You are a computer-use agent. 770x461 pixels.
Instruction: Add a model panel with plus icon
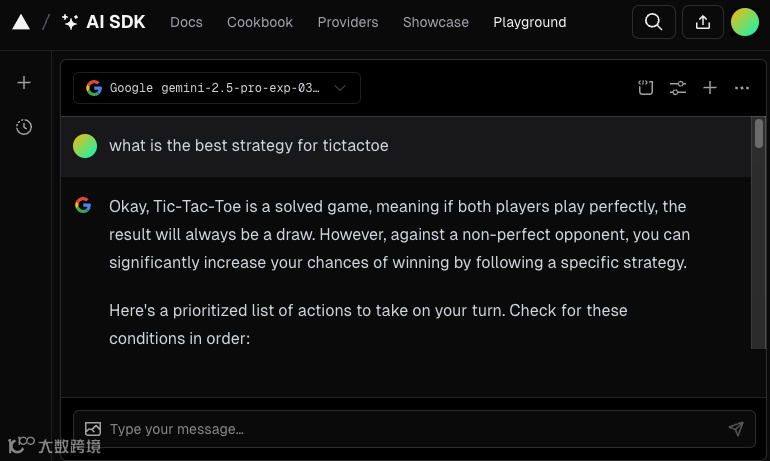coord(710,88)
